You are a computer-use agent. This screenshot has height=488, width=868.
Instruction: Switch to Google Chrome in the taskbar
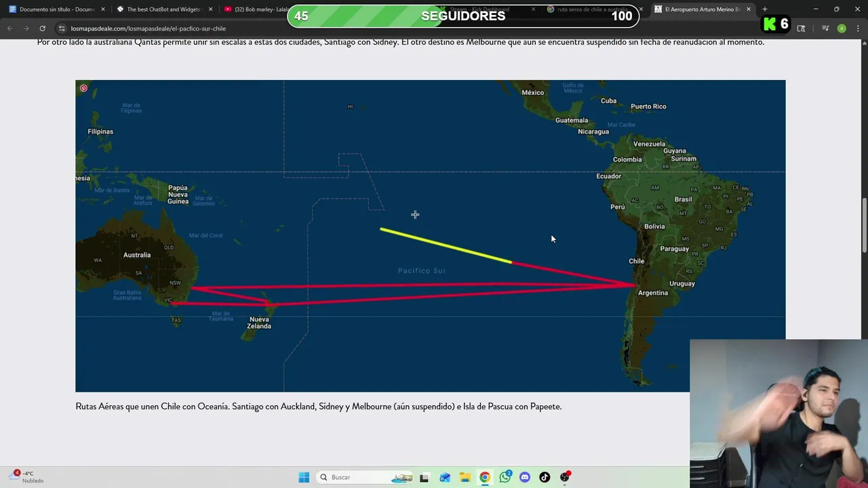pos(485,477)
